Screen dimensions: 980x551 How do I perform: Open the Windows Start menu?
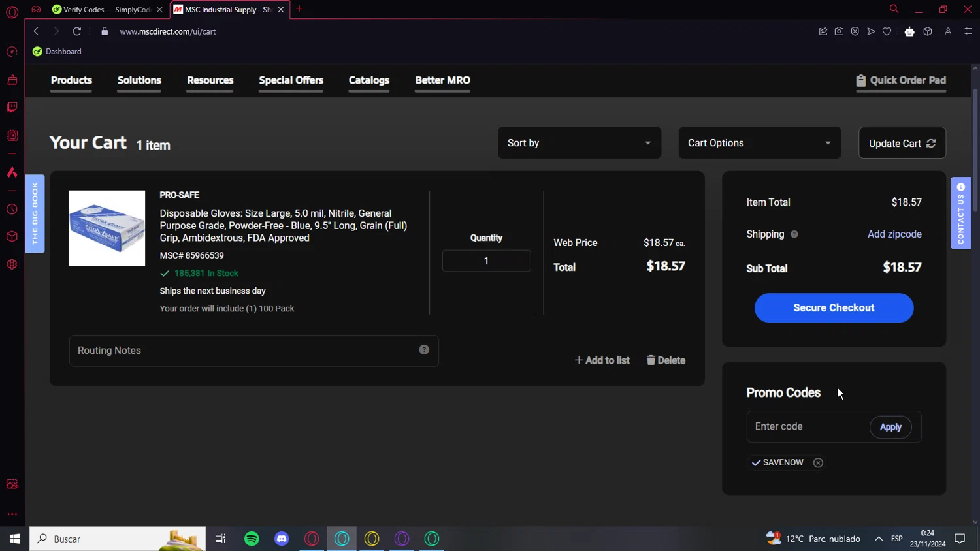pyautogui.click(x=14, y=539)
